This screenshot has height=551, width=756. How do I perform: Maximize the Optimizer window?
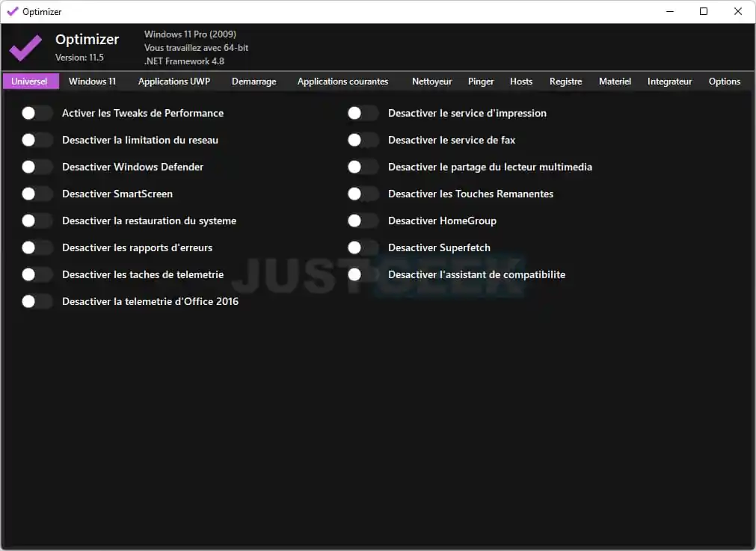coord(704,11)
